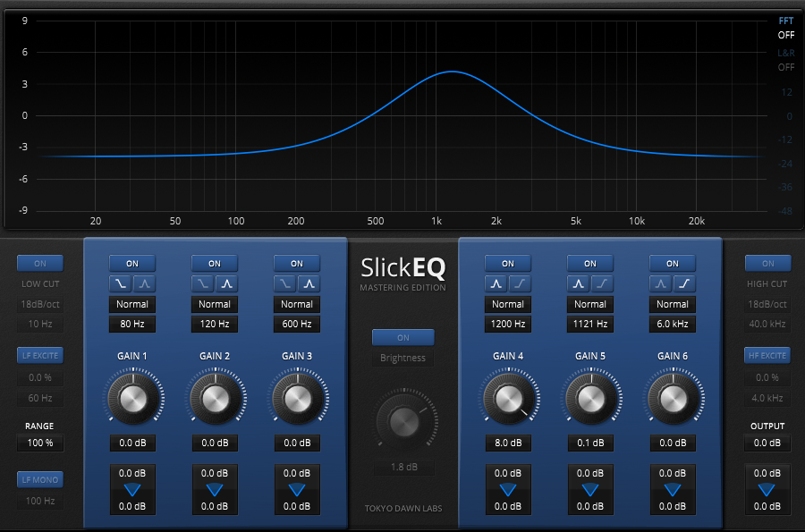Toggle band 6 ON button

pos(673,263)
